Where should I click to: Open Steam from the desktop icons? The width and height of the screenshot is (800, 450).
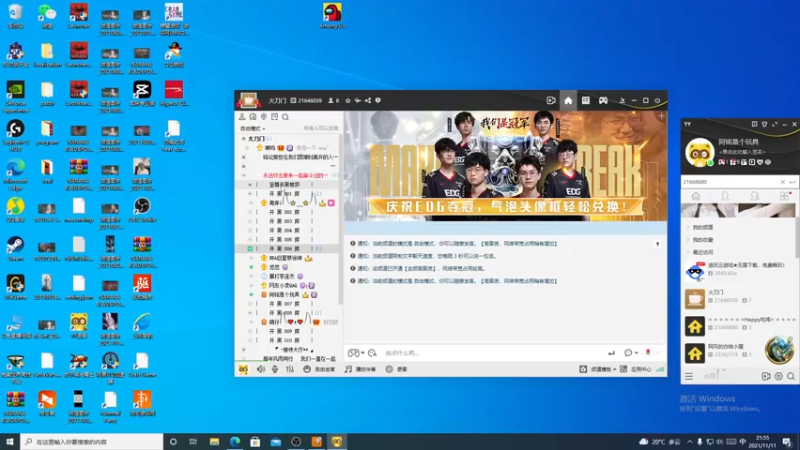click(15, 249)
